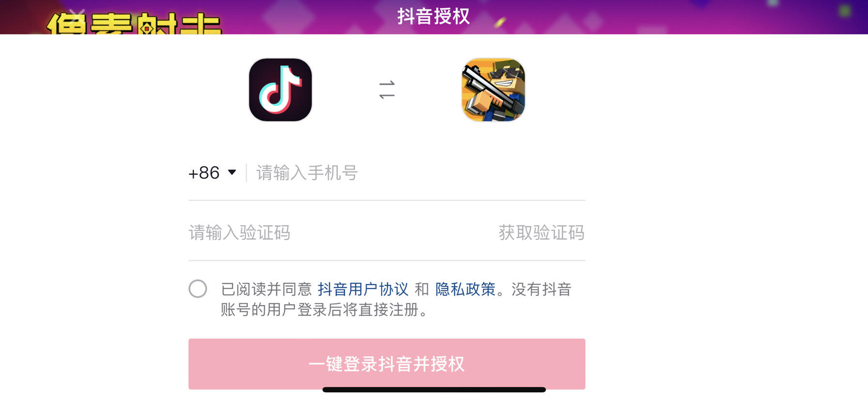Focus the verification code input field

pyautogui.click(x=339, y=232)
